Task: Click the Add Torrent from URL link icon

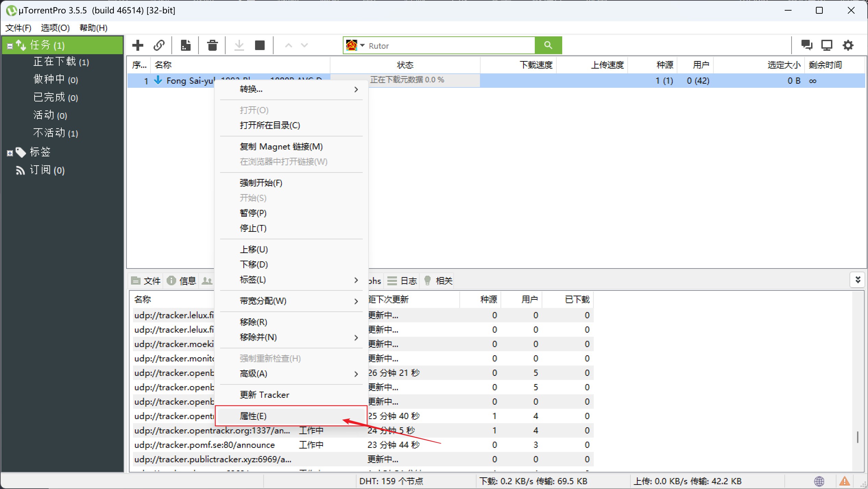Action: 159,45
